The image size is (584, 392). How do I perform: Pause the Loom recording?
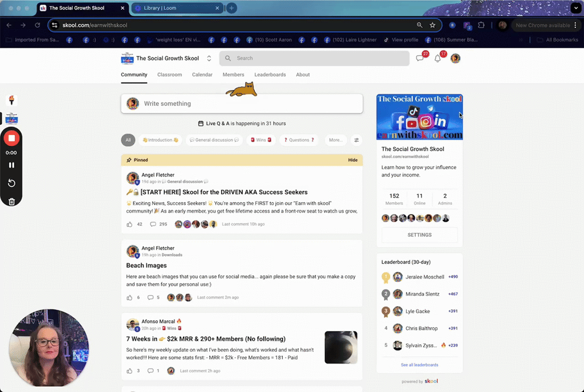(x=11, y=165)
